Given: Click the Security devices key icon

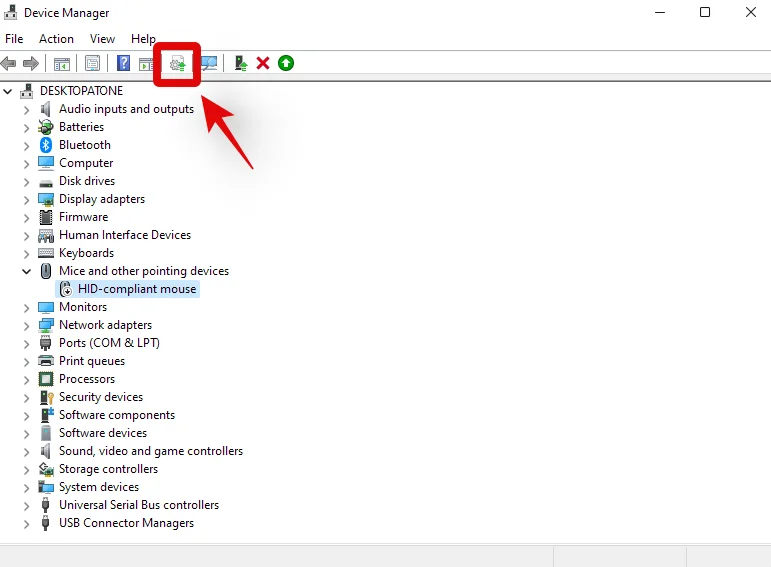Looking at the screenshot, I should tap(46, 397).
